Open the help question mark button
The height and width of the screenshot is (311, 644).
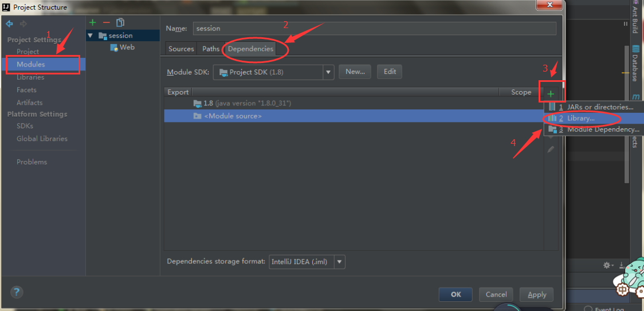[x=17, y=292]
